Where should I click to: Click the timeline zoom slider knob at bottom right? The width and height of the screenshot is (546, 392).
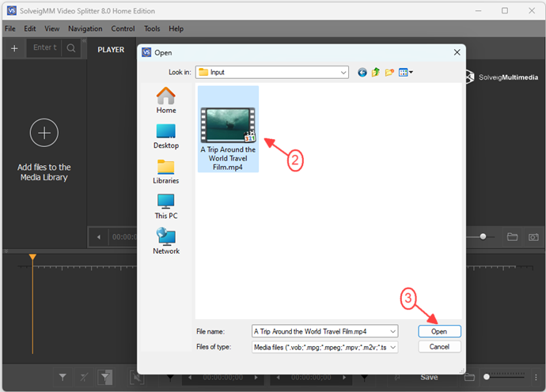point(487,377)
